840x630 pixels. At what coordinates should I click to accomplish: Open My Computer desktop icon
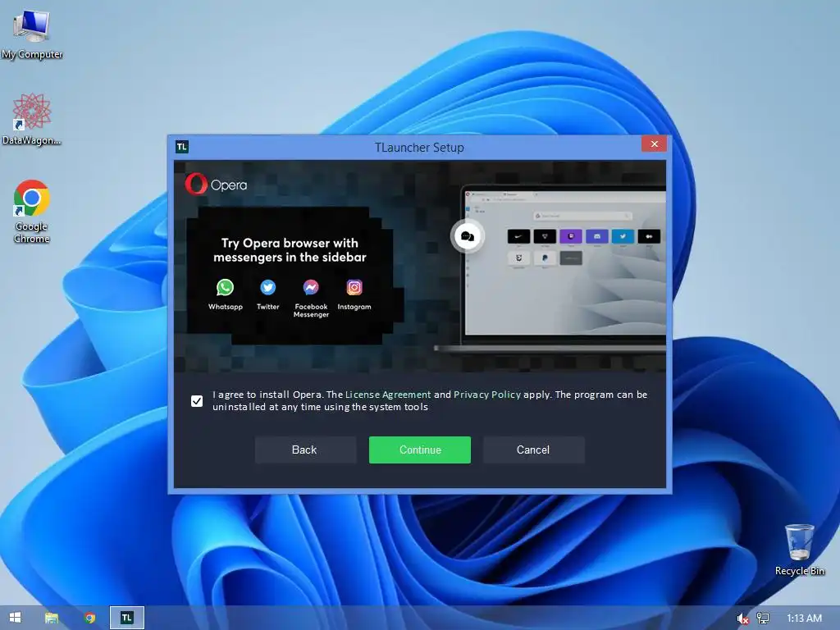(32, 33)
